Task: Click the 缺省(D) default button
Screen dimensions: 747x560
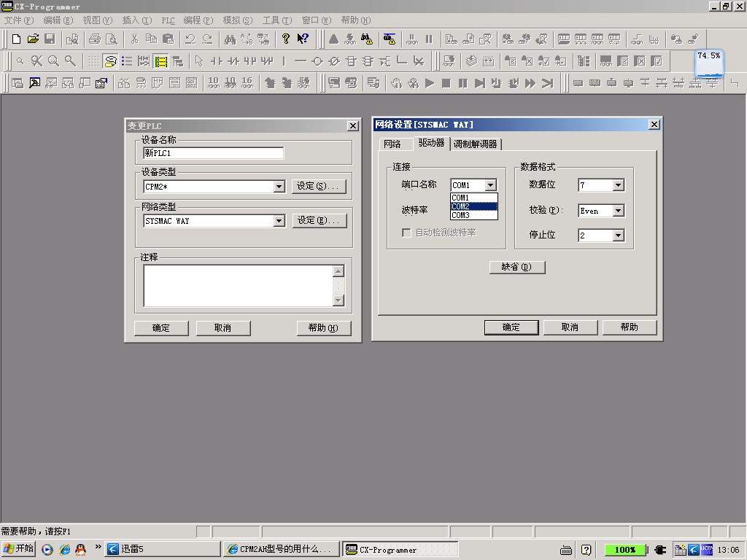Action: 516,267
